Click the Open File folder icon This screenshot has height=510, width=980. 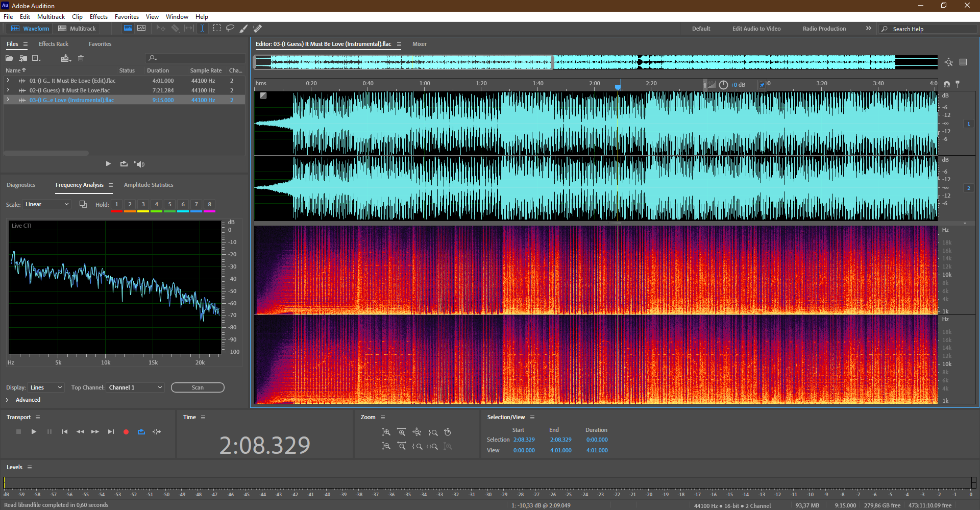tap(9, 58)
